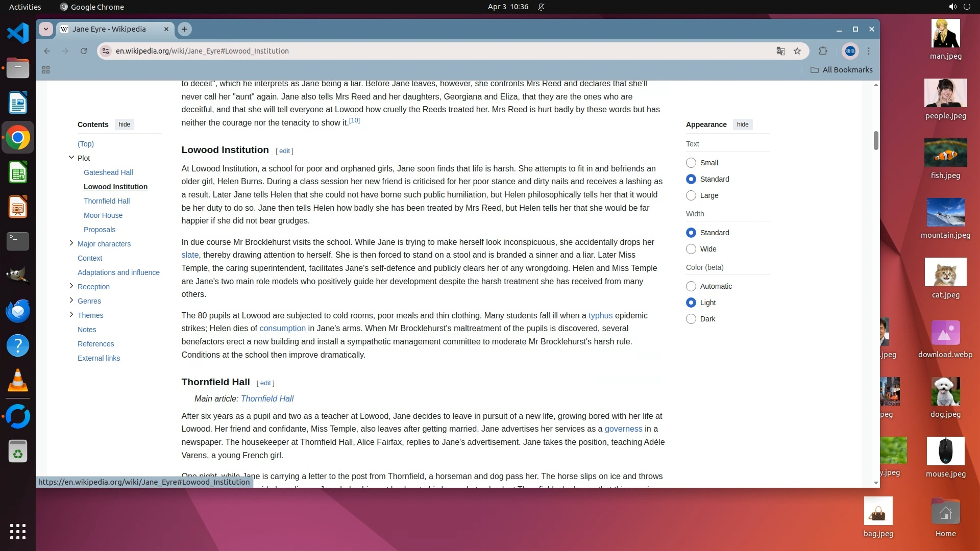Click the site information icon in address bar
The height and width of the screenshot is (551, 980).
pos(106,51)
